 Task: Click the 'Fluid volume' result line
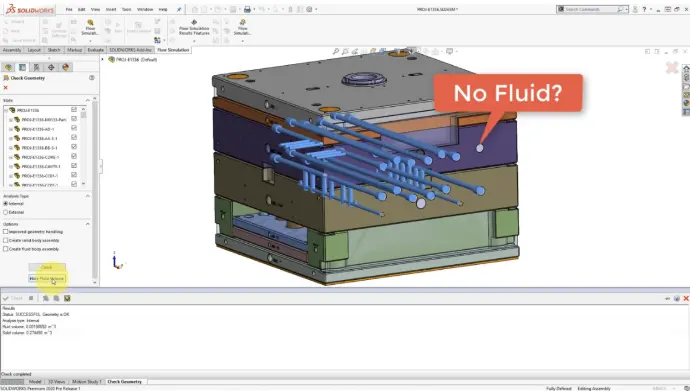[x=29, y=327]
